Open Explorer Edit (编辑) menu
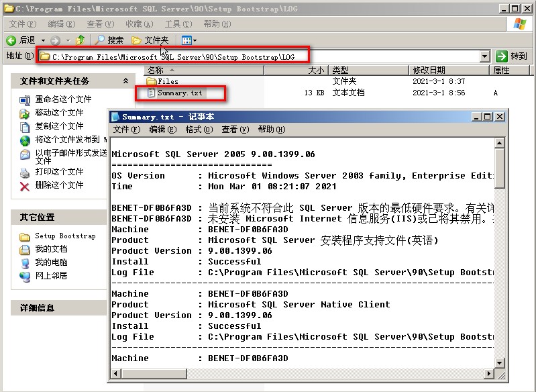This screenshot has width=536, height=392. click(62, 24)
